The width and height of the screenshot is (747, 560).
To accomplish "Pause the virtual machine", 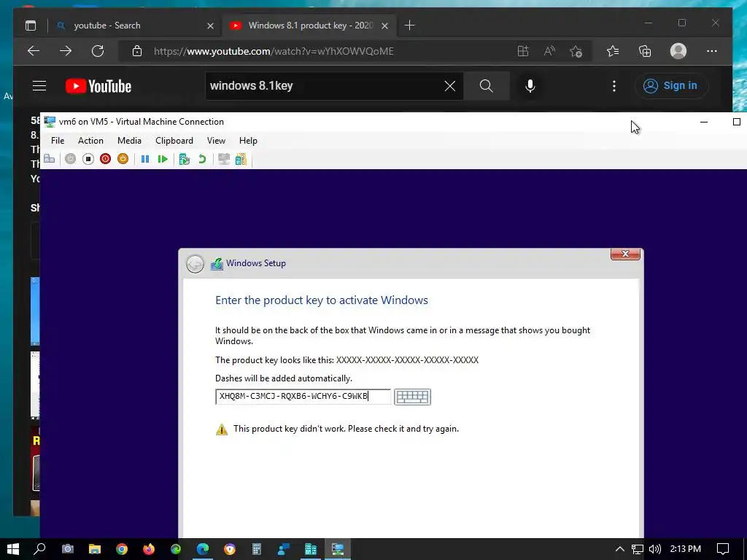I will pyautogui.click(x=145, y=159).
